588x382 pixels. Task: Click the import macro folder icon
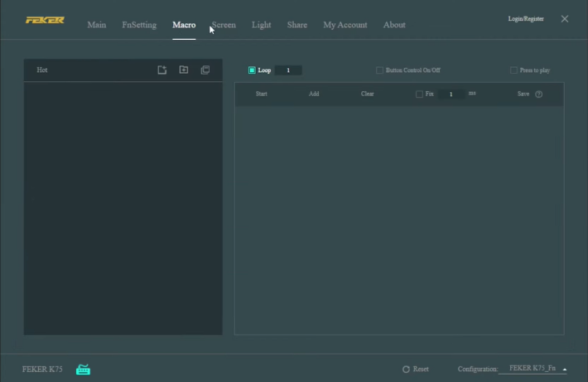184,70
